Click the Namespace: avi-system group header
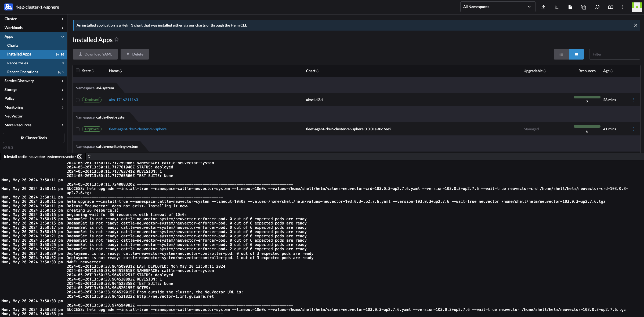Screen dimensions: 644x317 click(x=95, y=88)
